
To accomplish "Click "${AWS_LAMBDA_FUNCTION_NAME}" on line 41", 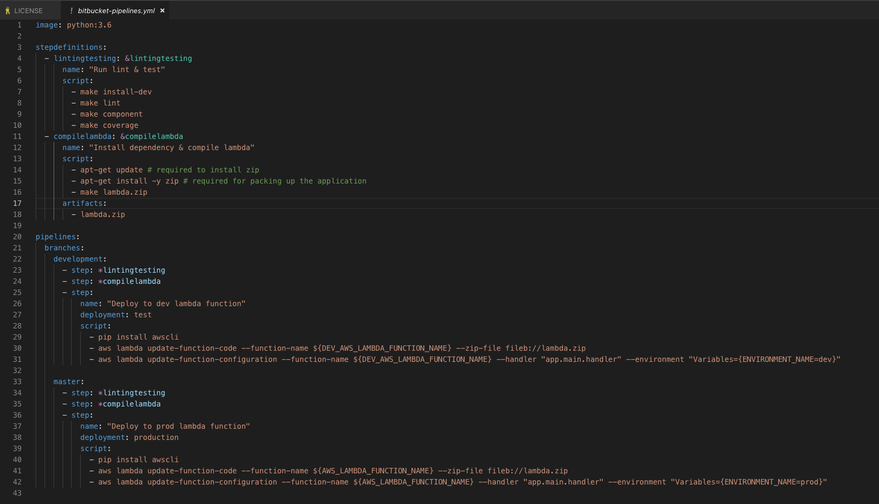I will point(373,471).
